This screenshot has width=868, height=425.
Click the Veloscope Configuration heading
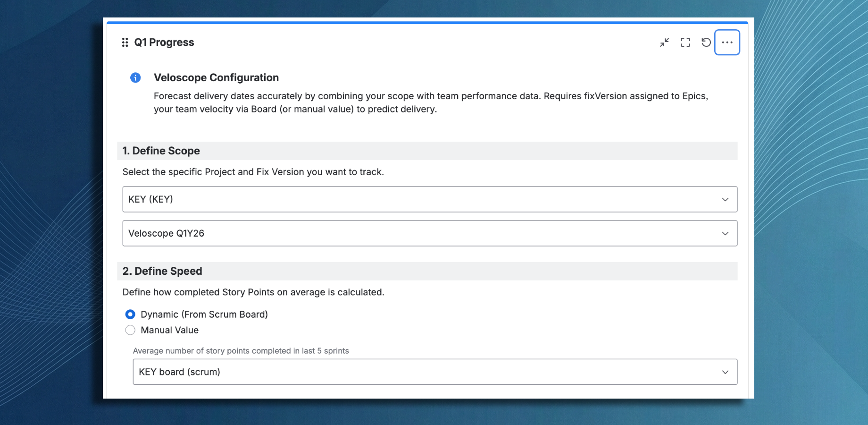[216, 77]
